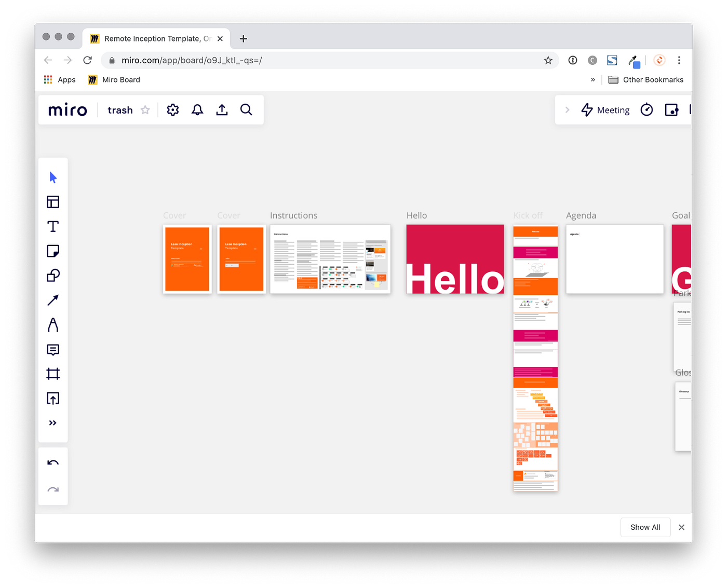Open notifications bell

pos(197,110)
